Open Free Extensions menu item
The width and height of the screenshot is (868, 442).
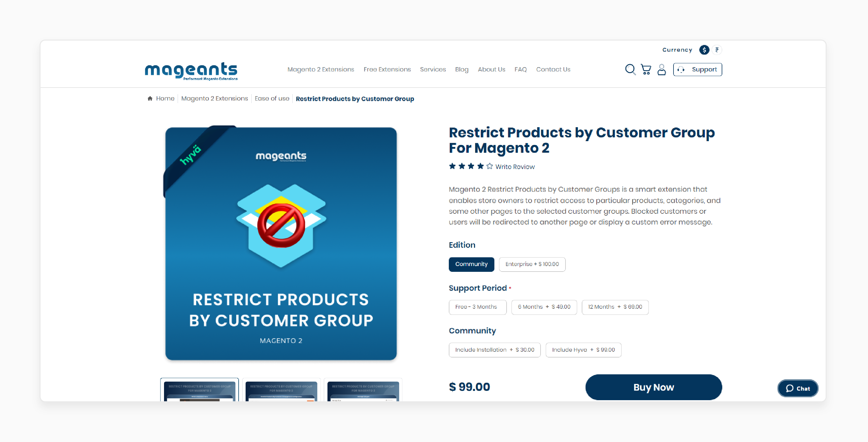(387, 69)
